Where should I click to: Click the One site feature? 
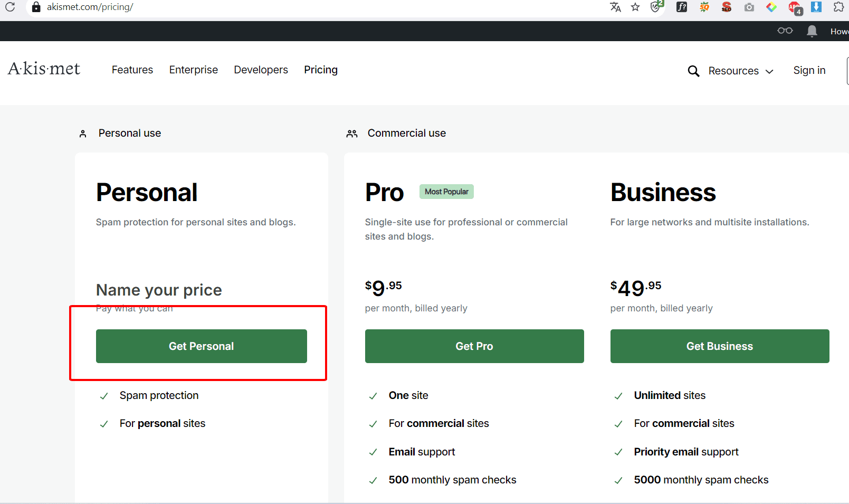(x=408, y=395)
